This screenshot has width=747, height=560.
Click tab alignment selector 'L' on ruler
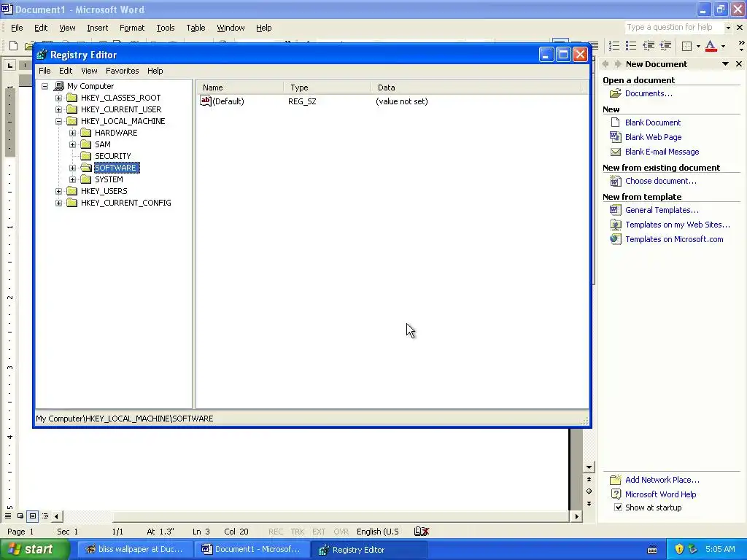[10, 65]
